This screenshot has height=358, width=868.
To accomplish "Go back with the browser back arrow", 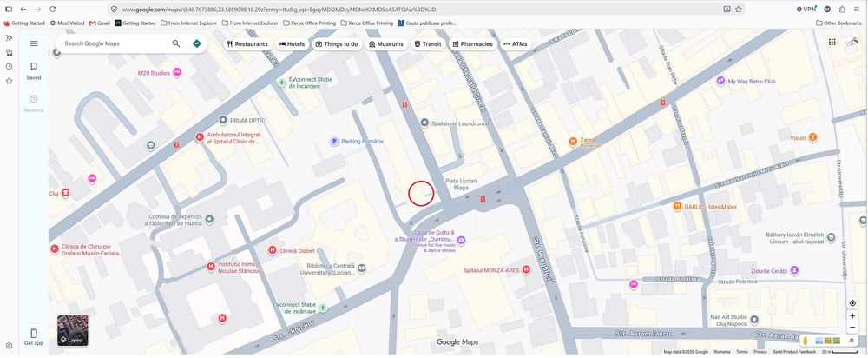I will tap(23, 9).
